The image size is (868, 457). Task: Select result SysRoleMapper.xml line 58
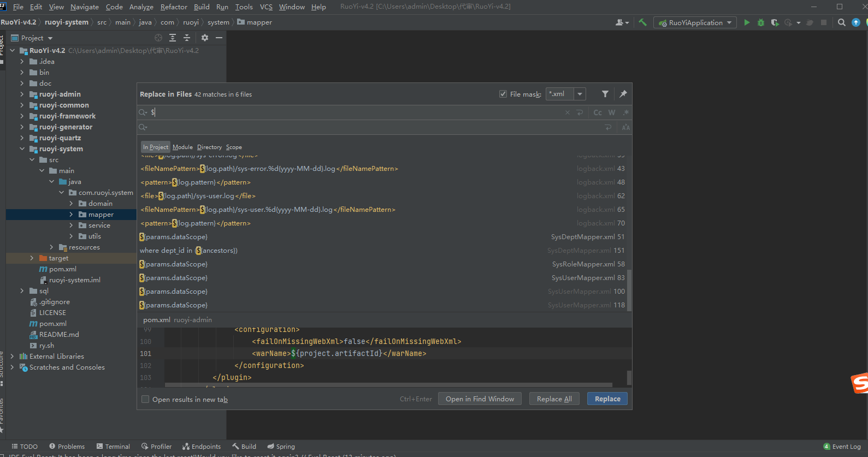(x=382, y=264)
